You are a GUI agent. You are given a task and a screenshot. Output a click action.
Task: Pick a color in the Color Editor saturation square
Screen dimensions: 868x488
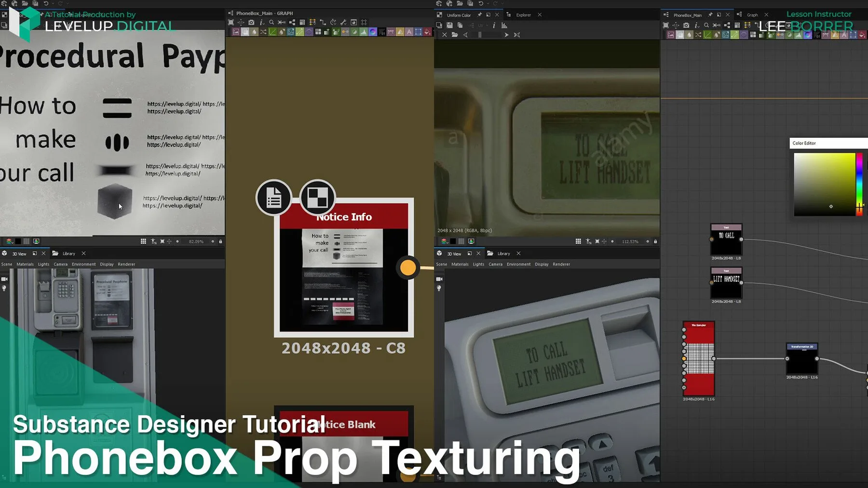[825, 185]
